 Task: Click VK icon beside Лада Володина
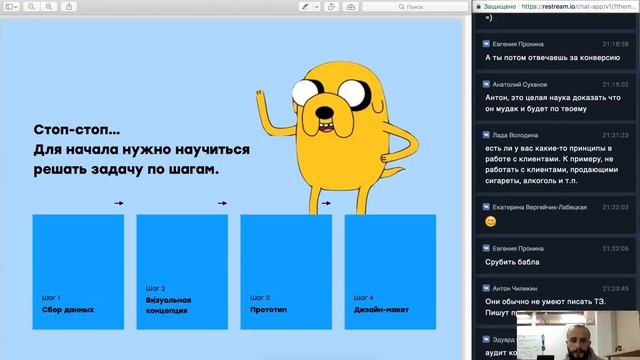tap(486, 135)
